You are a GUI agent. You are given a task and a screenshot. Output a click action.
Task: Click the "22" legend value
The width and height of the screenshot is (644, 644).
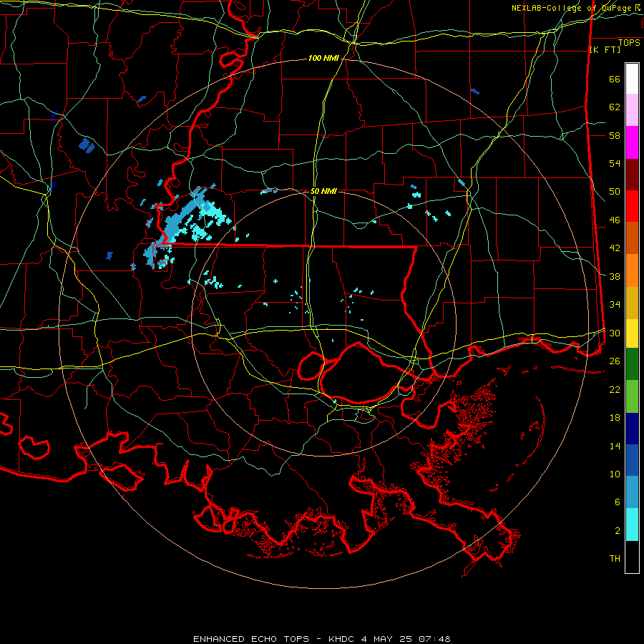coord(615,389)
